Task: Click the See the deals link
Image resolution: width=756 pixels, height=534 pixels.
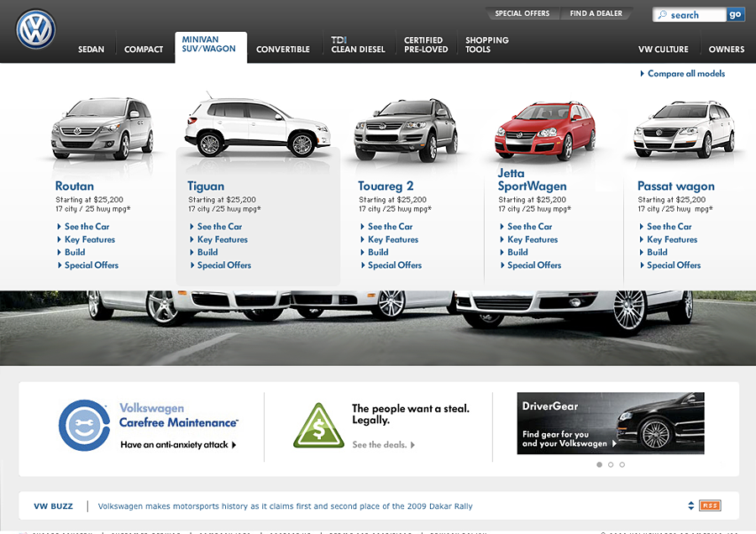Action: [x=383, y=445]
